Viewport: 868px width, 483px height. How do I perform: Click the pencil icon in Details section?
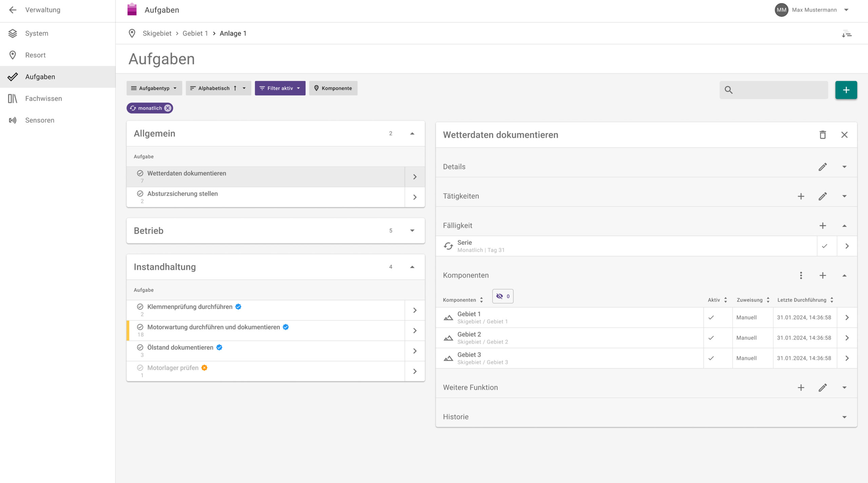click(823, 167)
